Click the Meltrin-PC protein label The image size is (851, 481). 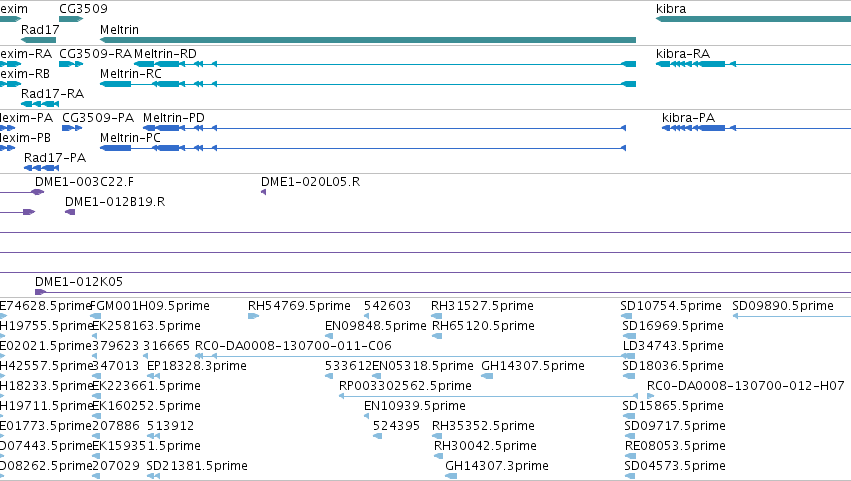[130, 138]
